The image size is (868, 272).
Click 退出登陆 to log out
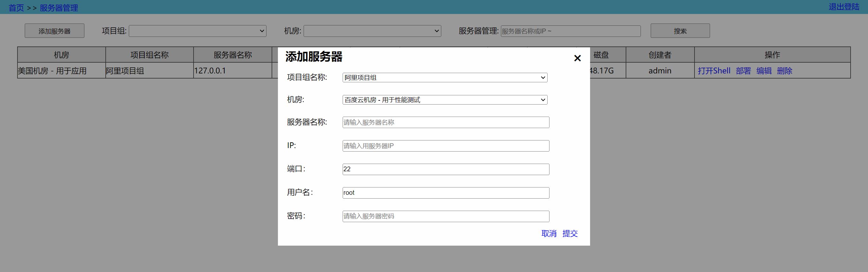point(844,7)
